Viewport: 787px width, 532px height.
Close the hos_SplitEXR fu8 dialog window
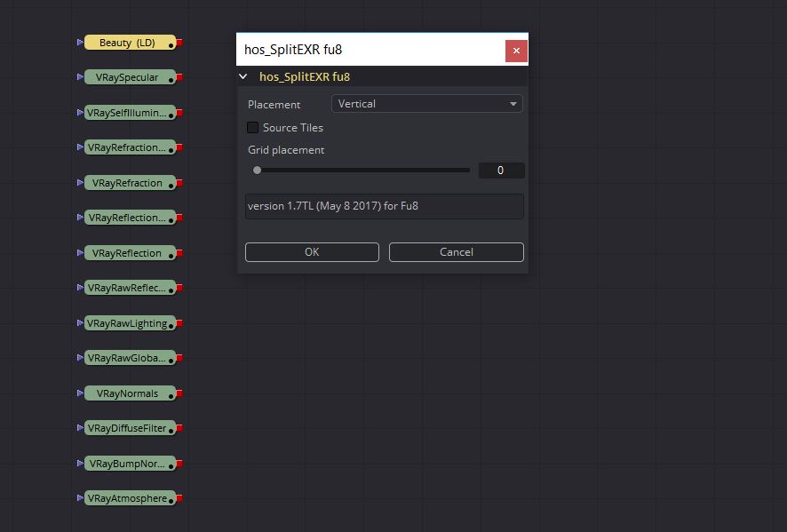coord(516,51)
